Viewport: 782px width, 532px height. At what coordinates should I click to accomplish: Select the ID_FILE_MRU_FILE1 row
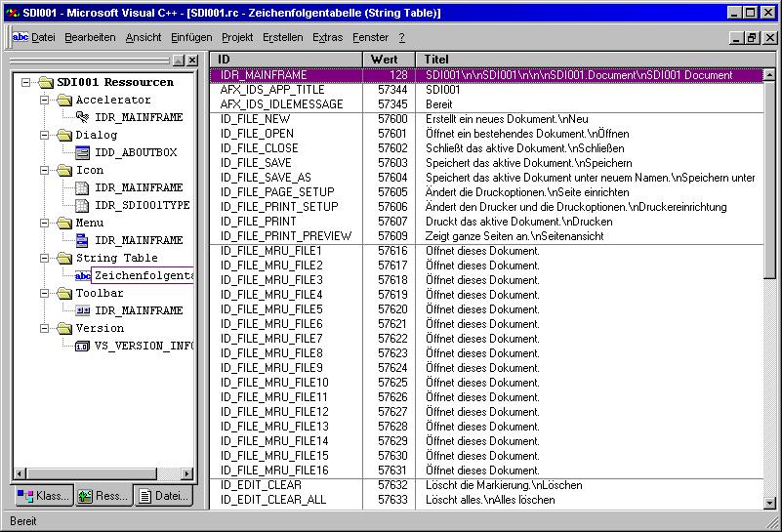[487, 251]
